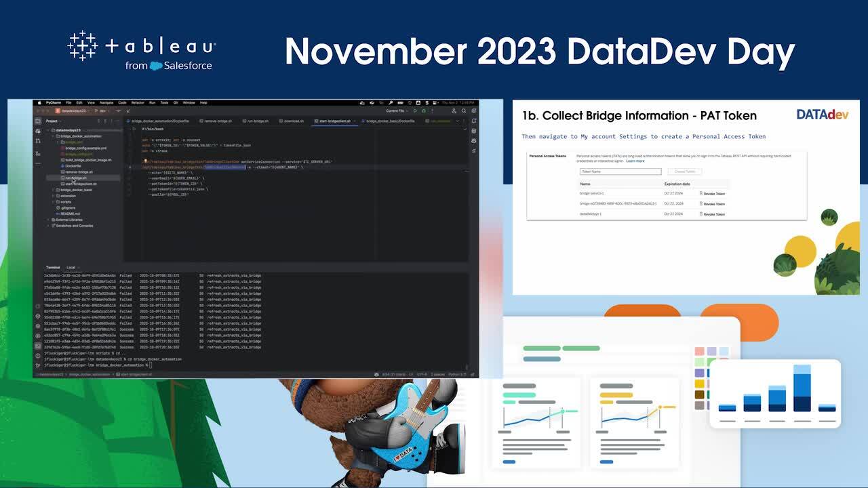
Task: Open the project selector datadevdays23 dropdown
Action: (x=73, y=111)
